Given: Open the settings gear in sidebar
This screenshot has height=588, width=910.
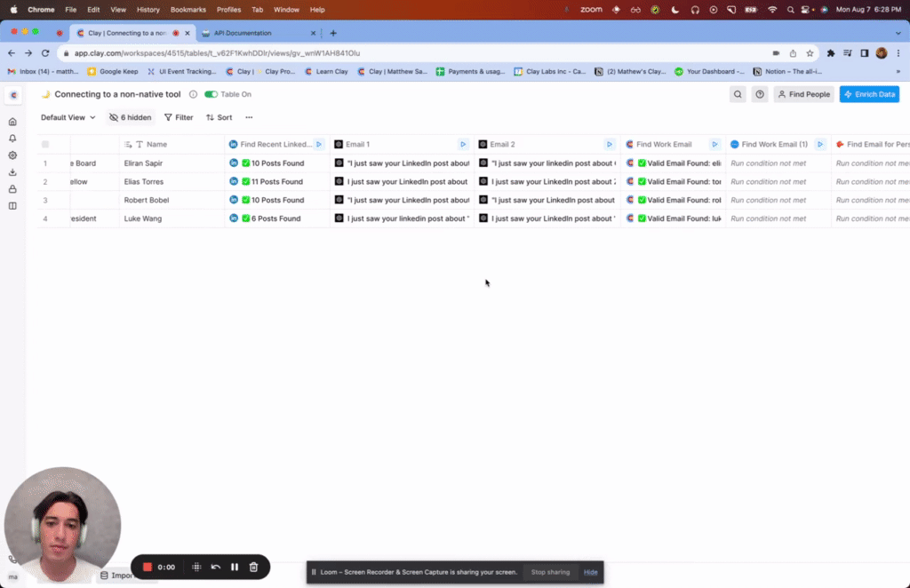Looking at the screenshot, I should click(x=12, y=155).
